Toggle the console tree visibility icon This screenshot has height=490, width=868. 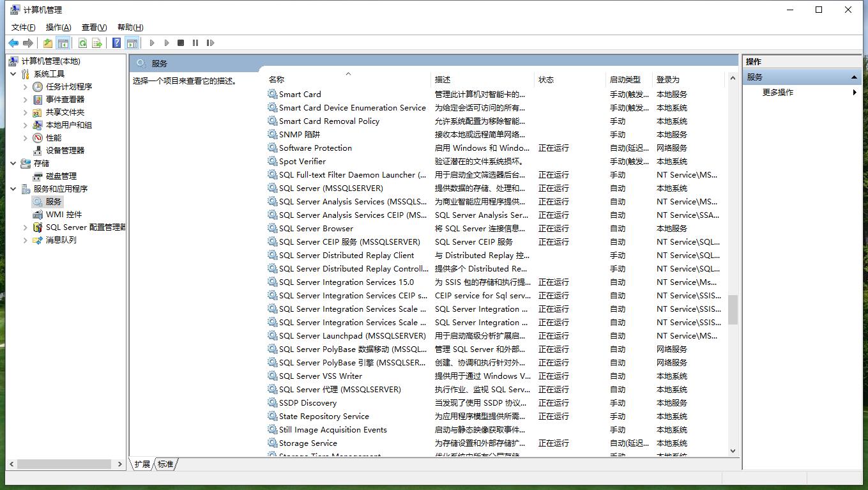point(63,42)
